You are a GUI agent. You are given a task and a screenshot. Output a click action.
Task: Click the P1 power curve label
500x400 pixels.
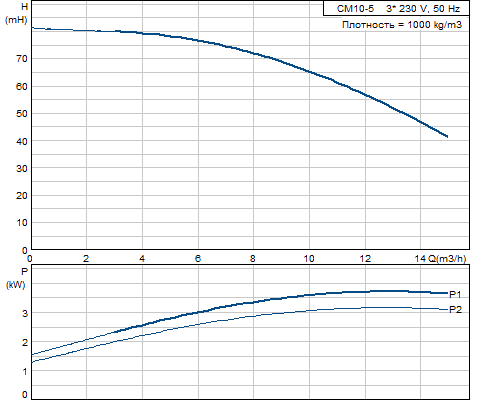(455, 294)
